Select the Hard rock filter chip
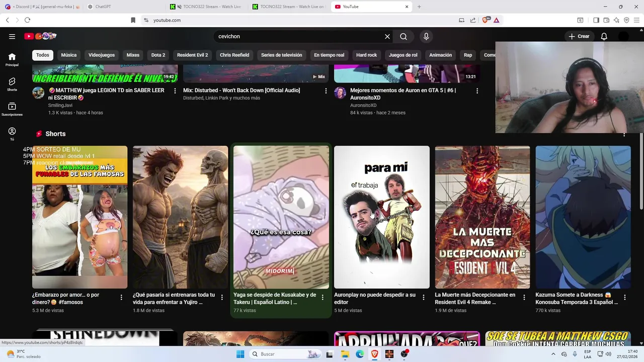The height and width of the screenshot is (362, 644). pos(366,55)
